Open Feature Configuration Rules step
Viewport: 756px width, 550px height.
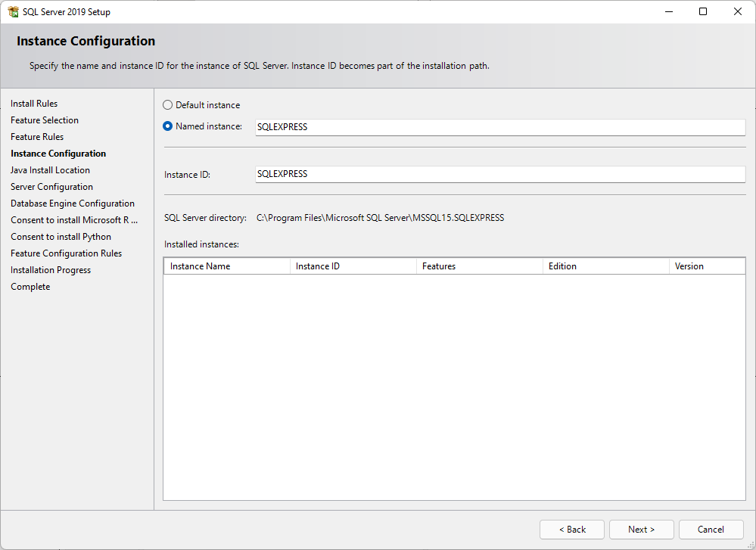[66, 253]
